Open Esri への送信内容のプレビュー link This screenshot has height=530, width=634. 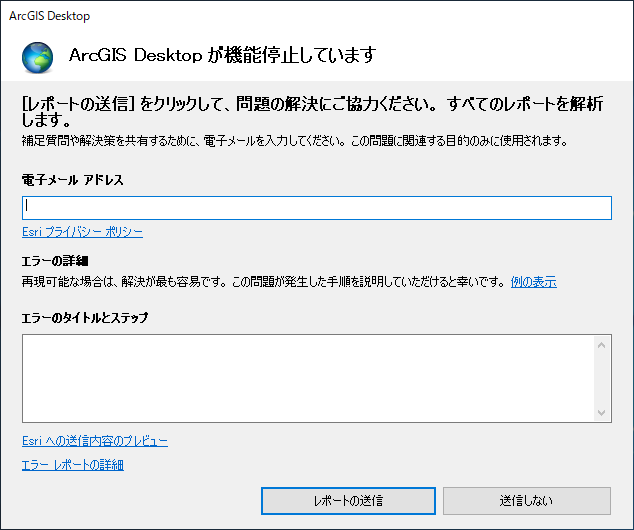pos(94,441)
